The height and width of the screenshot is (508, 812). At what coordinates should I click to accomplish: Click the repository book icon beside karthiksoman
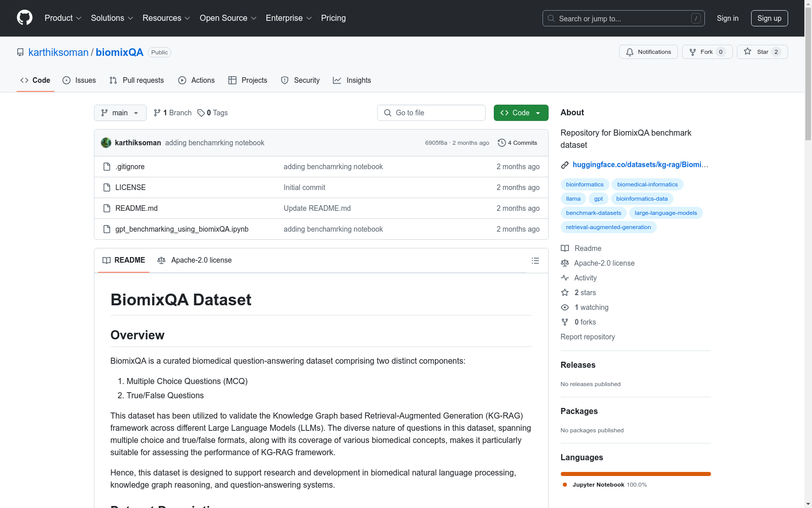tap(20, 52)
